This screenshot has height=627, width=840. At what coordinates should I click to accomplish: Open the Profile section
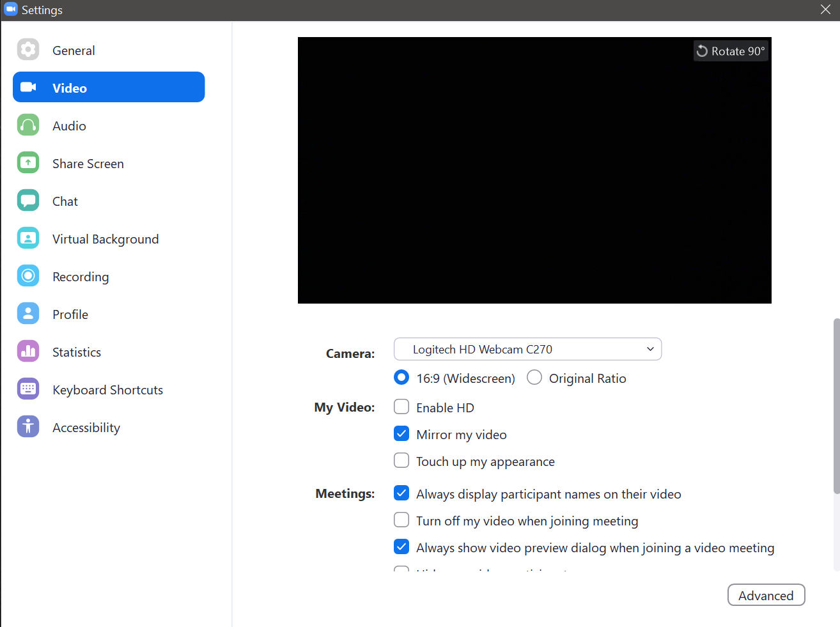coord(109,314)
